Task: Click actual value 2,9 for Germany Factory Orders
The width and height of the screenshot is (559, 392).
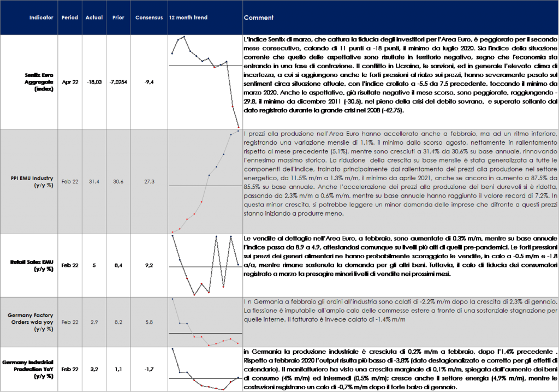Action: click(x=94, y=323)
